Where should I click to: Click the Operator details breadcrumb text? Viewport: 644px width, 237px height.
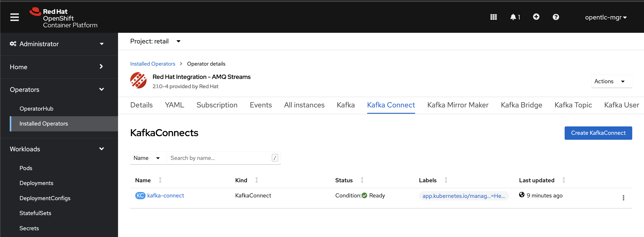(206, 64)
